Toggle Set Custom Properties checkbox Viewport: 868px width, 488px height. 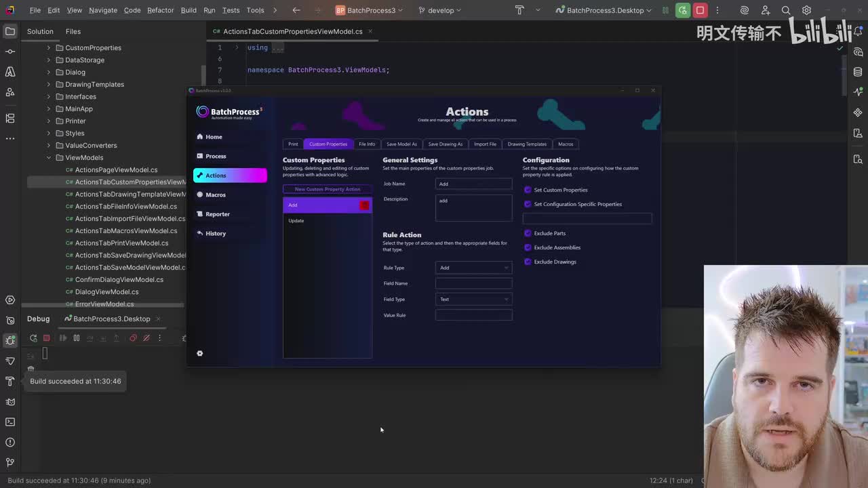tap(528, 190)
